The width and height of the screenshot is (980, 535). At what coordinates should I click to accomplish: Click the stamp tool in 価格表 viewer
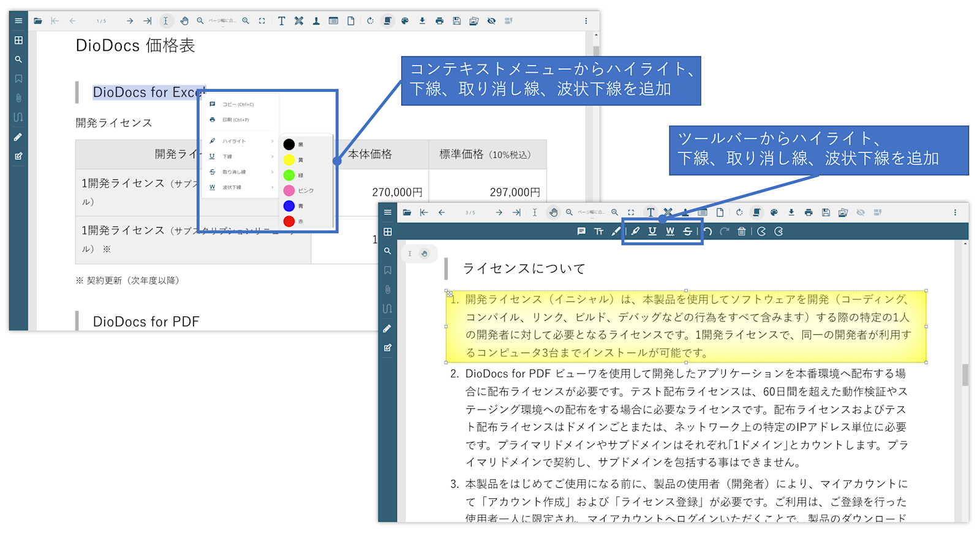(x=316, y=21)
